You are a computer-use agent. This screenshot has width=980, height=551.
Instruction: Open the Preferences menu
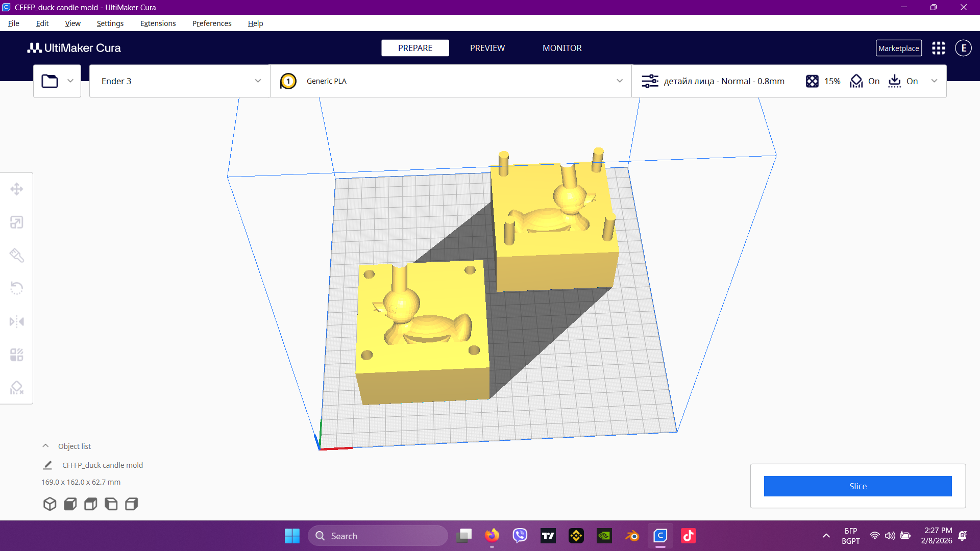212,23
